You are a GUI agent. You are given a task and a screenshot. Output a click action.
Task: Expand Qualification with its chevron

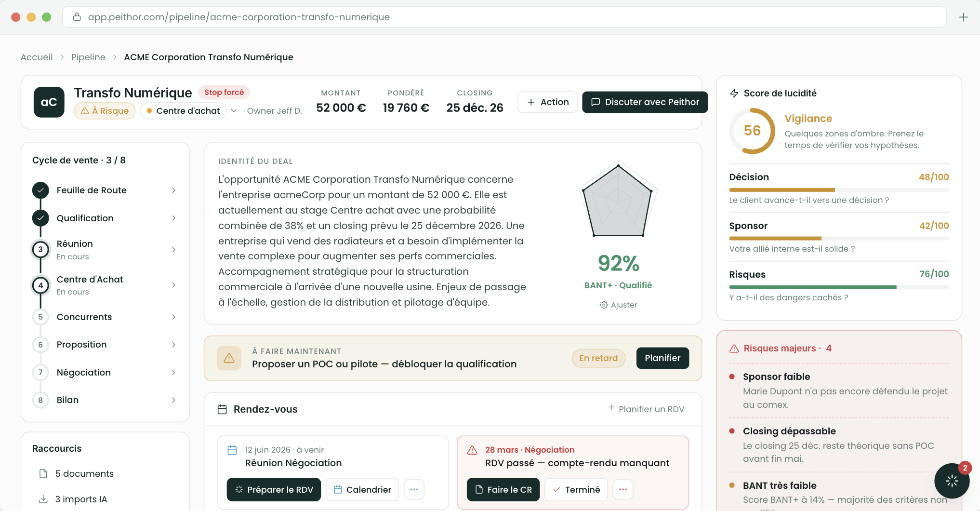(173, 218)
